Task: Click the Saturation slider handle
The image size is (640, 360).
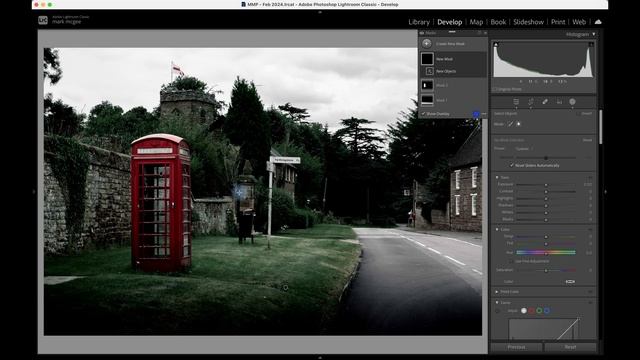Action: coord(546,270)
